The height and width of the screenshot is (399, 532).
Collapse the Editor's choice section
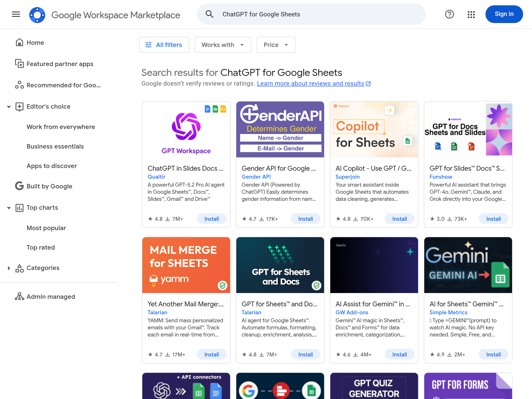pos(9,107)
